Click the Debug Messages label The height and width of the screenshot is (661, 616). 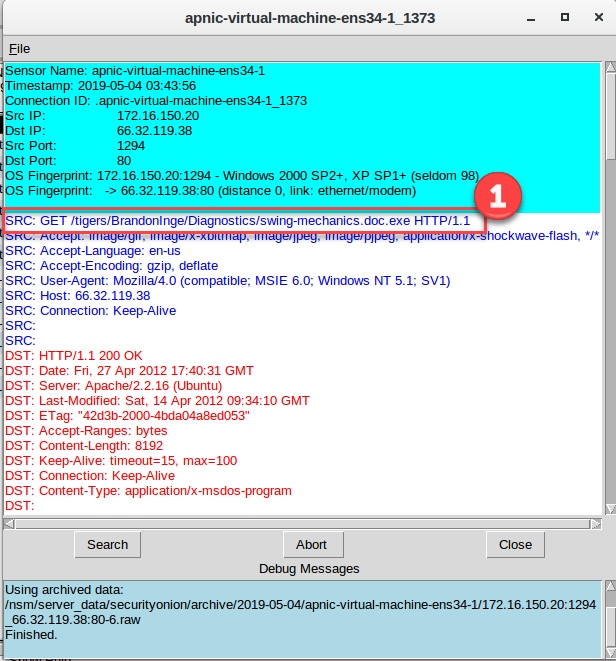(309, 569)
